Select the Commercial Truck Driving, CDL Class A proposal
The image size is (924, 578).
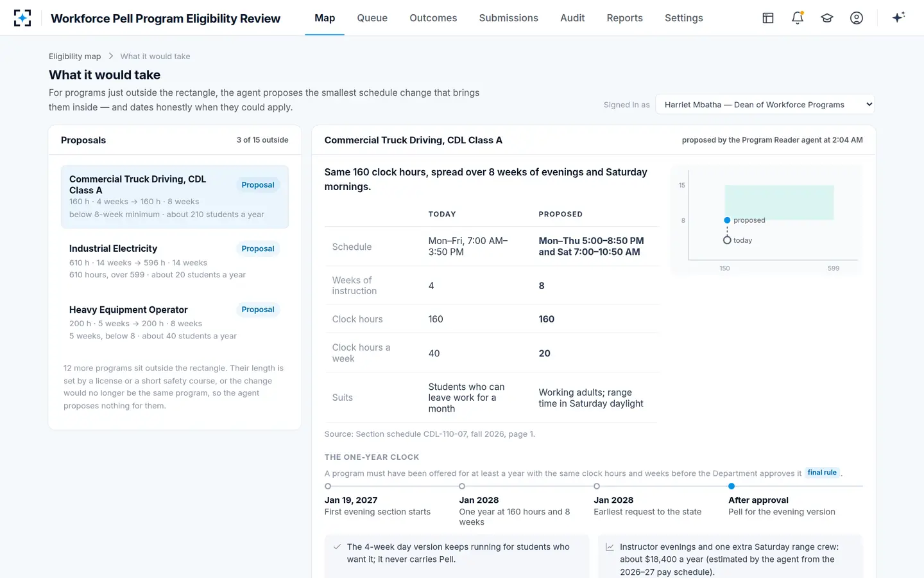click(175, 197)
